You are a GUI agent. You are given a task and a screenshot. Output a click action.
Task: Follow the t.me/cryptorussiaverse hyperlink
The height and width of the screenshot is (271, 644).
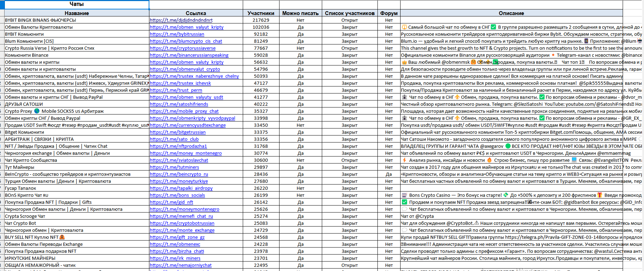click(x=183, y=48)
